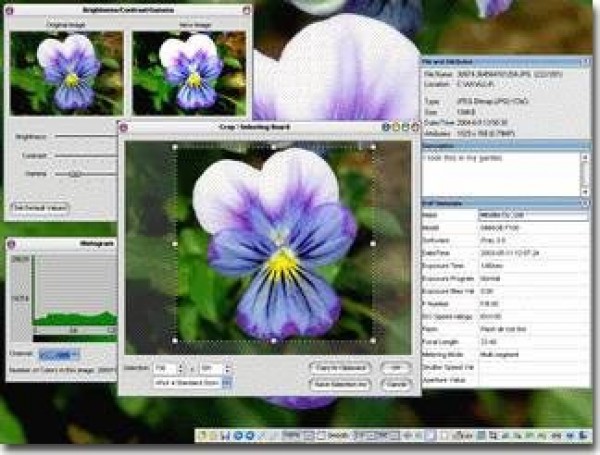Open the Channel dropdown in Histogram window
The image size is (600, 455).
59,355
